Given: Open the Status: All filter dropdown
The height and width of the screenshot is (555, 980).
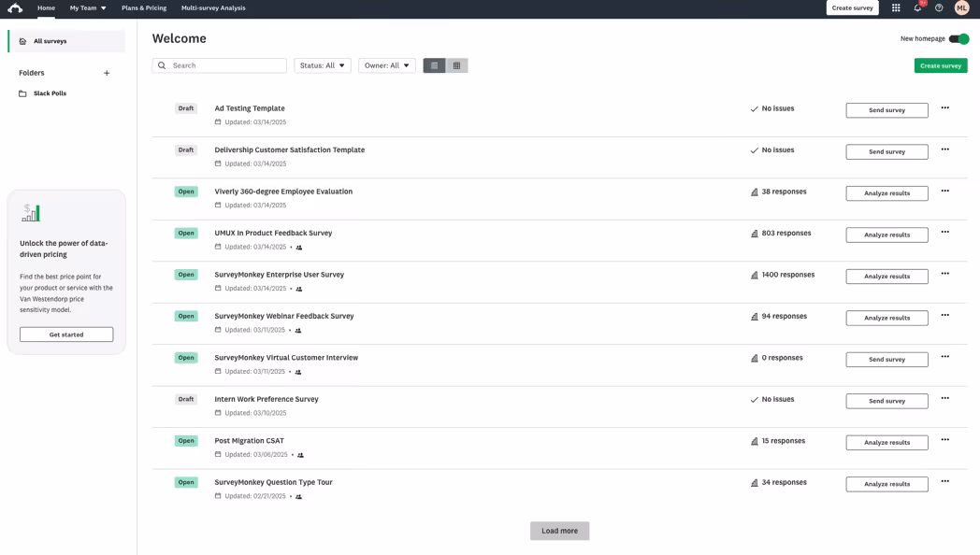Looking at the screenshot, I should pos(323,65).
